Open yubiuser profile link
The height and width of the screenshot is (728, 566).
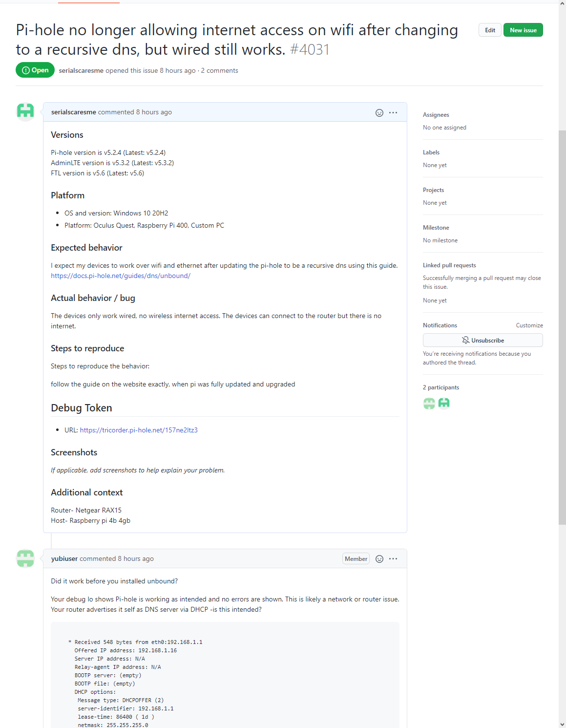tap(64, 559)
